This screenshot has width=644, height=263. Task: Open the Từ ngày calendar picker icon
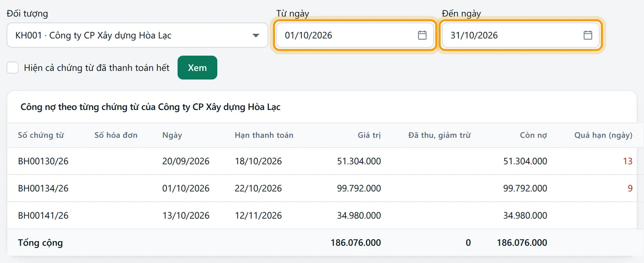422,35
